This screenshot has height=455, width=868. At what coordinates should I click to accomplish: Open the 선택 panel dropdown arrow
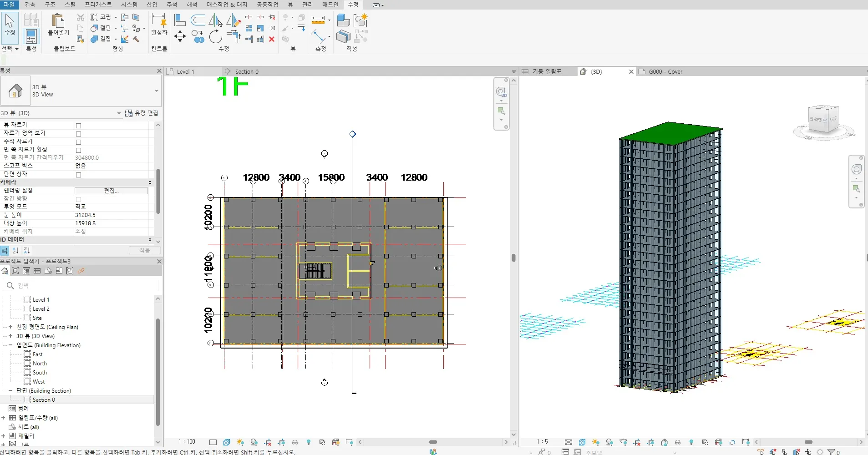coord(17,49)
